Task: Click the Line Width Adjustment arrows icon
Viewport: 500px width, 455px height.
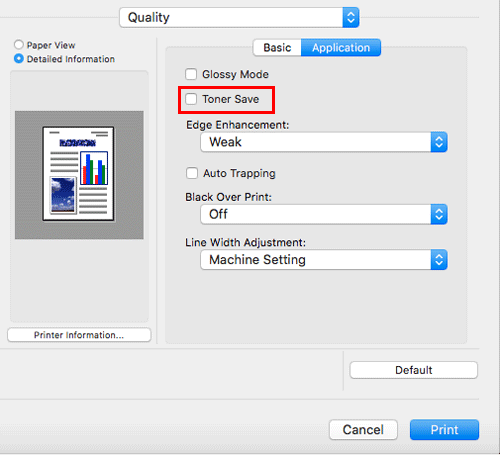Action: tap(439, 260)
